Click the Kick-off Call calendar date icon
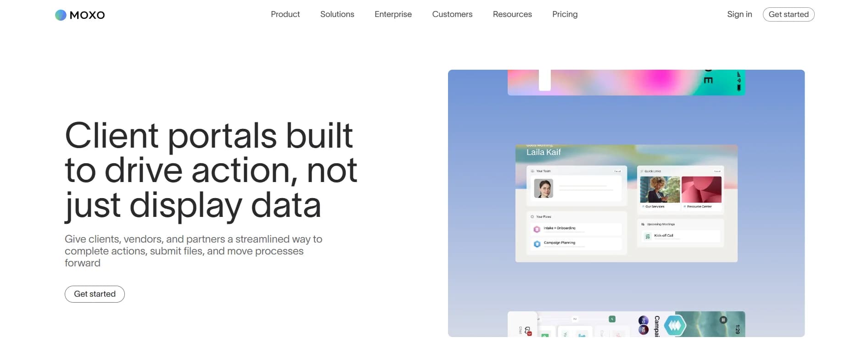Image resolution: width=868 pixels, height=354 pixels. [647, 236]
